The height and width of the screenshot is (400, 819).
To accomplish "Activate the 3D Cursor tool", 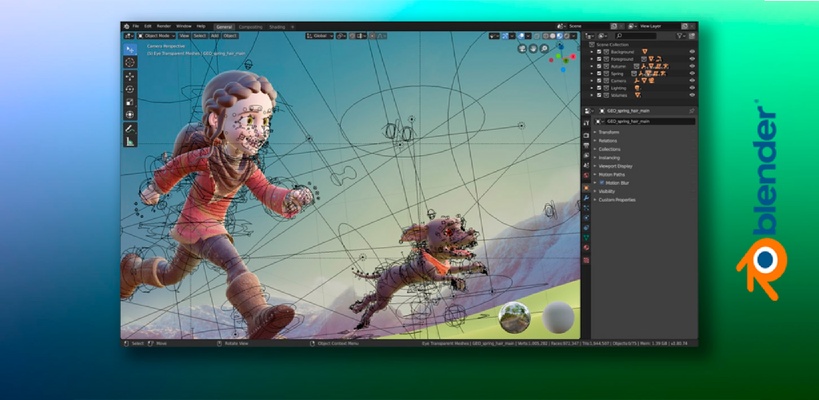I will coord(130,63).
